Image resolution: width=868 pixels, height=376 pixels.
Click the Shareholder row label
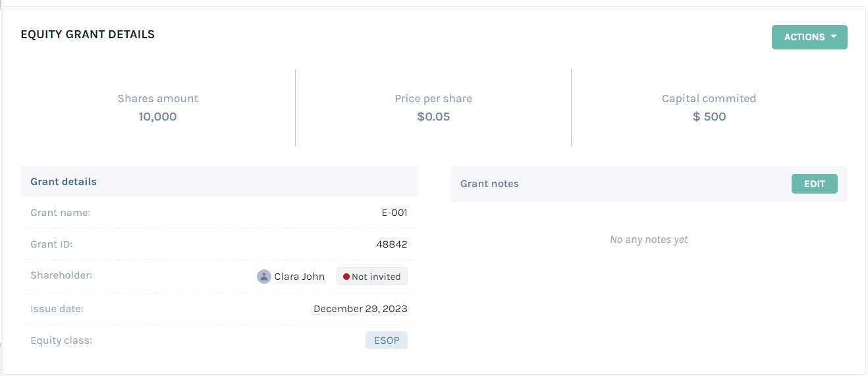point(61,275)
